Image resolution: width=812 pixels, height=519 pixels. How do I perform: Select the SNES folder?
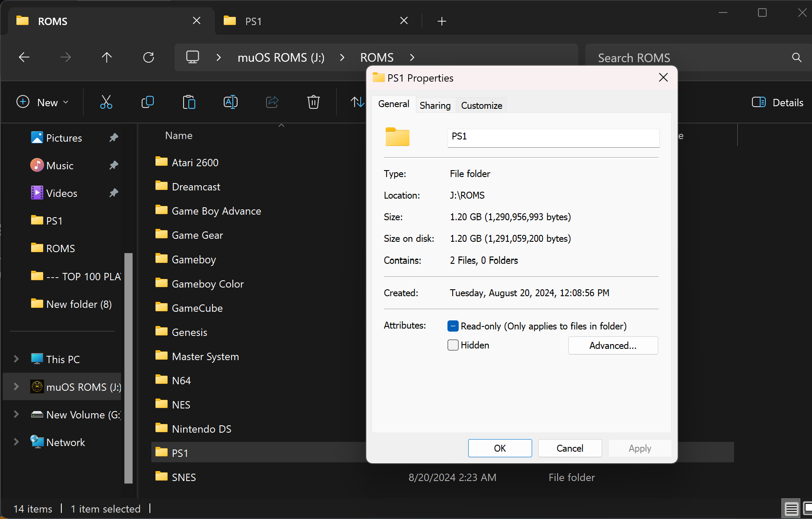pos(176,477)
